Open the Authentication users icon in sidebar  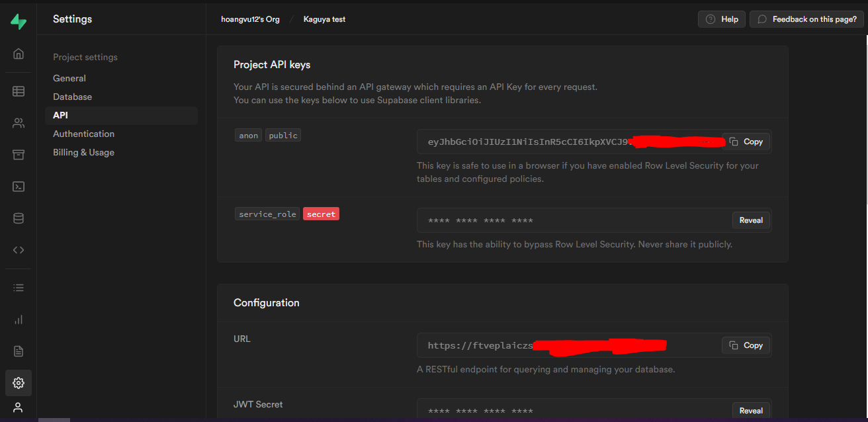pos(18,123)
